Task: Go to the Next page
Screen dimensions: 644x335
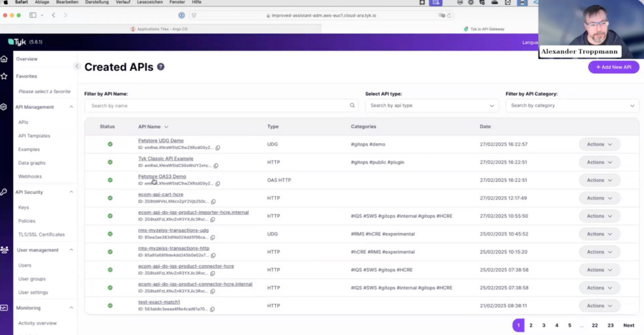Action: pyautogui.click(x=629, y=325)
